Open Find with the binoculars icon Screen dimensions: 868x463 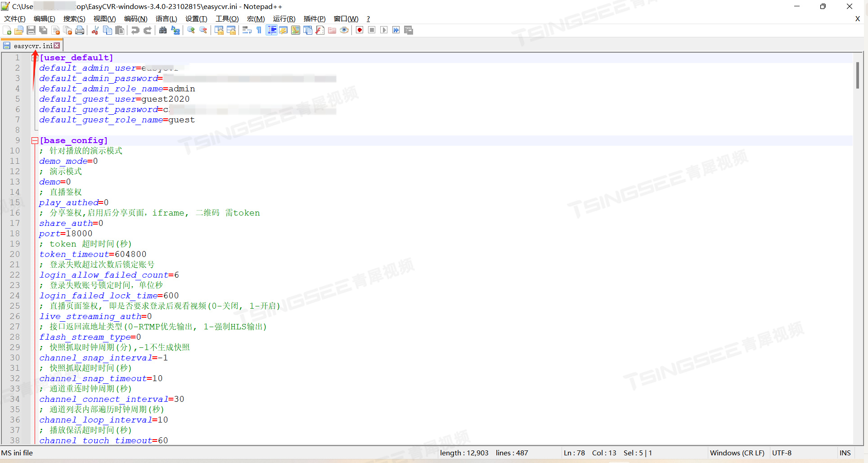click(x=163, y=30)
